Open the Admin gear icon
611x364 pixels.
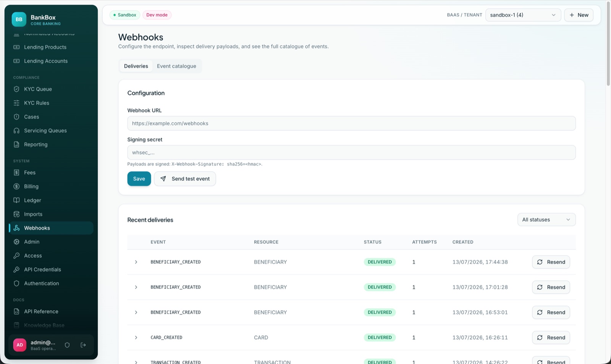point(16,242)
